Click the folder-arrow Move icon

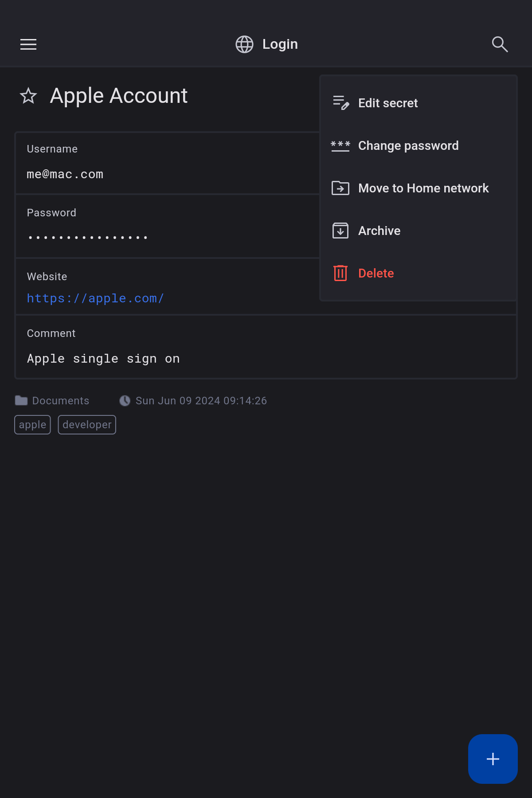click(340, 188)
